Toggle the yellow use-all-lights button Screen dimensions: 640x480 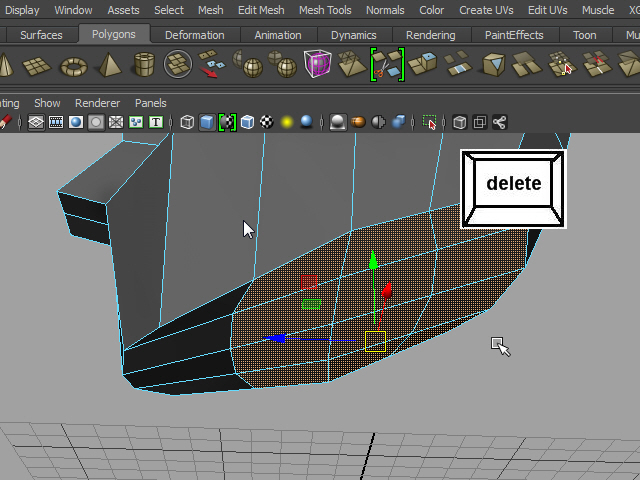[287, 122]
